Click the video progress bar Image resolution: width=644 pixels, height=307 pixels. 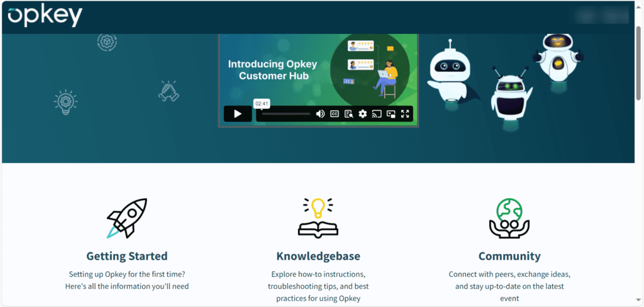tap(286, 114)
